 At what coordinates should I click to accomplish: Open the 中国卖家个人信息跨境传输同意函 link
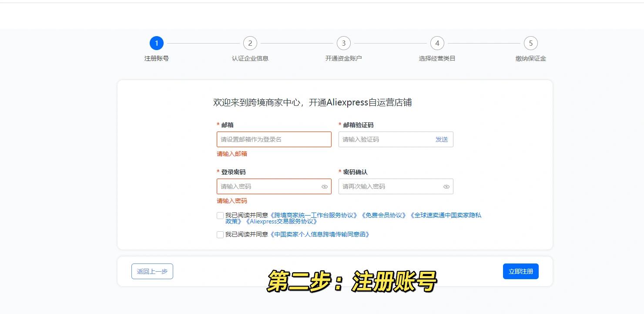[320, 234]
